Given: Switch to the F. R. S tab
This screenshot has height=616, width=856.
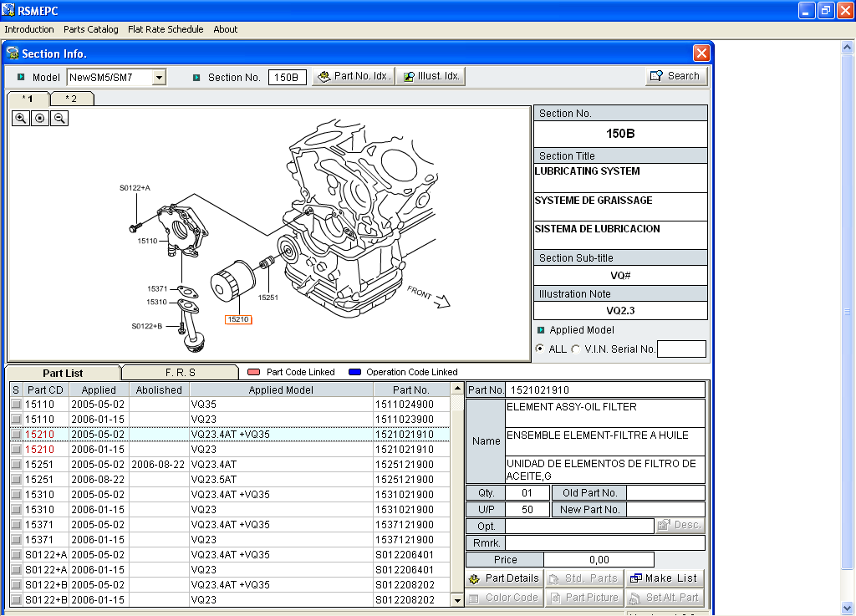Looking at the screenshot, I should click(181, 373).
